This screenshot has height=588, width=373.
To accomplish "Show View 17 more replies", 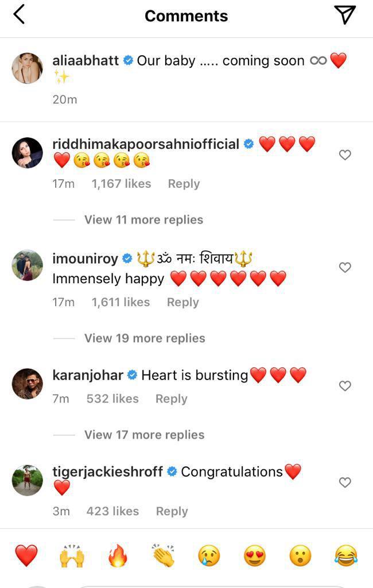I will [x=144, y=435].
